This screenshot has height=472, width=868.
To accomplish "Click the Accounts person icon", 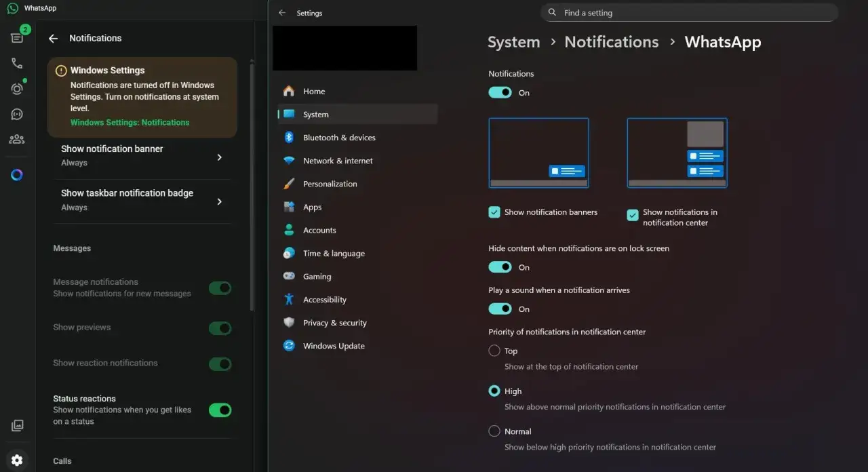I will point(289,230).
